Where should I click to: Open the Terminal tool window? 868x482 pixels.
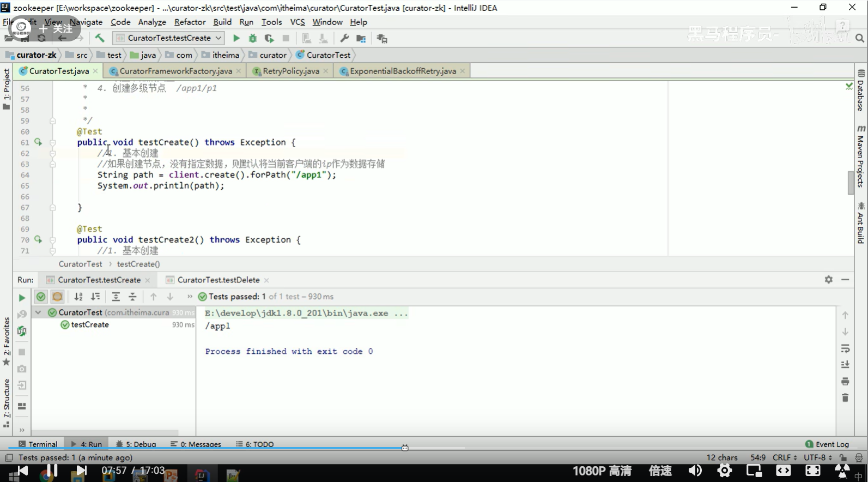(38, 444)
